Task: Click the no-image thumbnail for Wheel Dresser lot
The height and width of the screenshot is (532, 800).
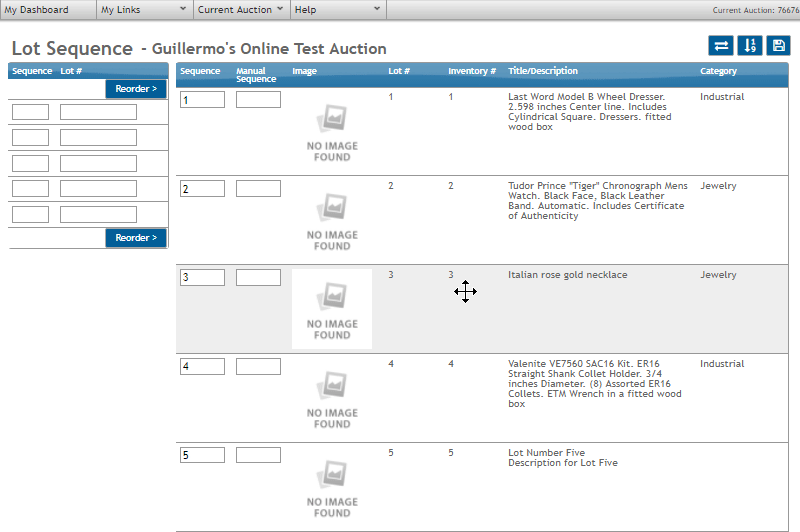Action: click(x=332, y=132)
